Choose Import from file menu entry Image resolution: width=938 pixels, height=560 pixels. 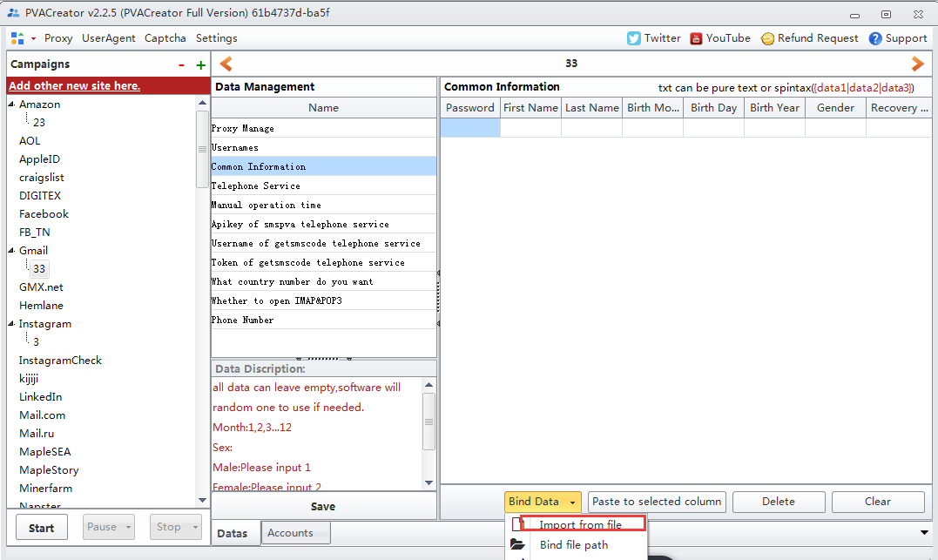(x=581, y=524)
